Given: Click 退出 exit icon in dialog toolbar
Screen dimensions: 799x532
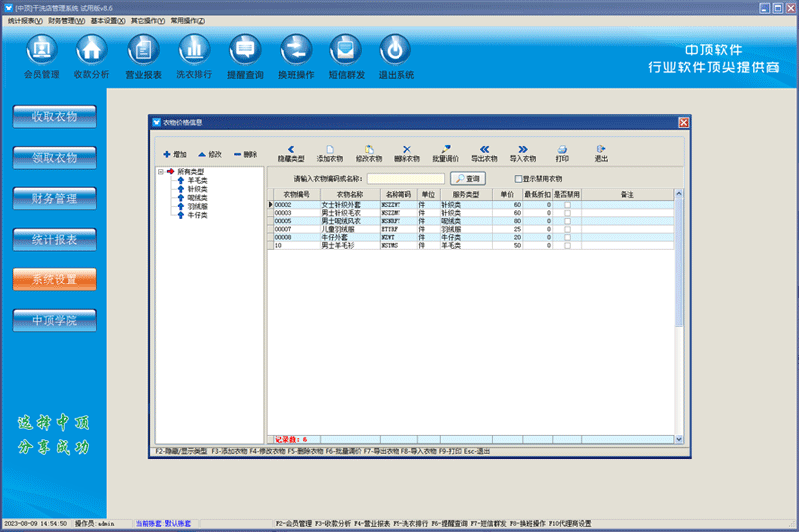Looking at the screenshot, I should point(601,149).
